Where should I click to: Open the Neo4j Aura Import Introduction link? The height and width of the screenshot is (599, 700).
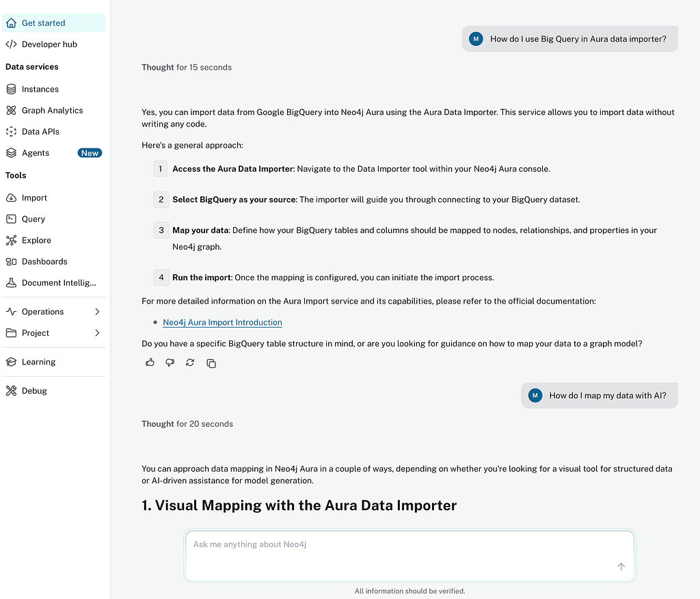(222, 323)
